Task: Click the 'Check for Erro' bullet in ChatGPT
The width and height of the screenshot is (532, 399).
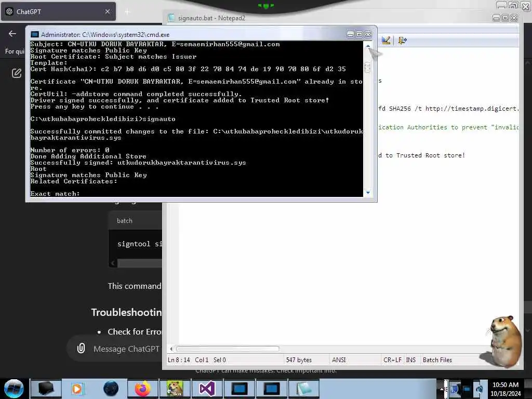Action: point(135,331)
